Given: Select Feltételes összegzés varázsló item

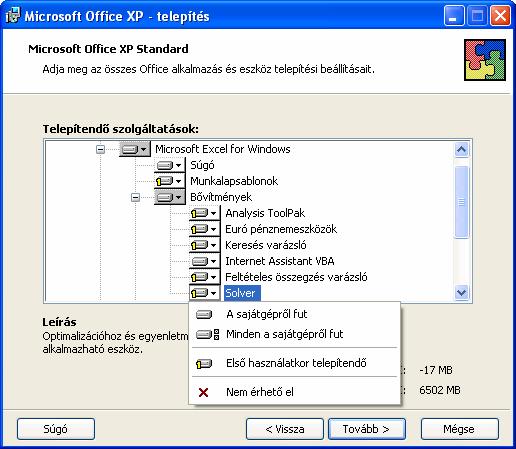Looking at the screenshot, I should click(x=296, y=277).
